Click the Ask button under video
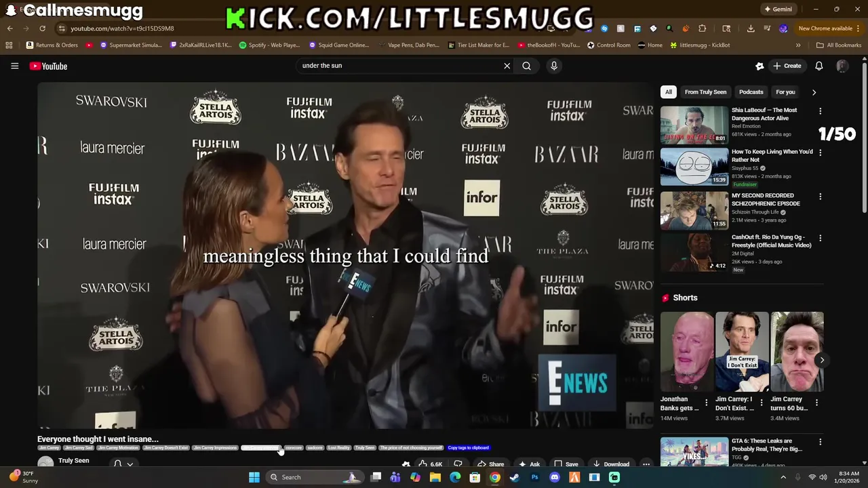Image resolution: width=868 pixels, height=488 pixels. (529, 464)
